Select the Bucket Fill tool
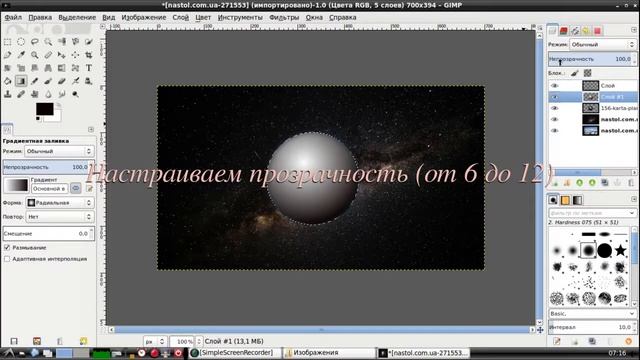 (x=8, y=81)
